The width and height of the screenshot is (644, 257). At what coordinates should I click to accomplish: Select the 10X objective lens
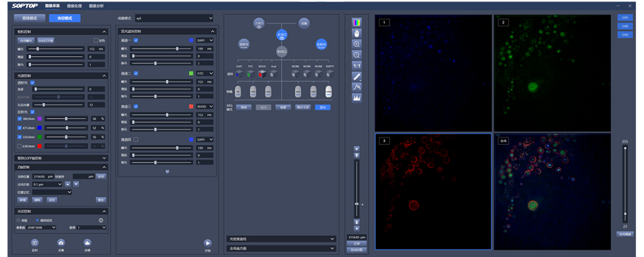pos(253,92)
